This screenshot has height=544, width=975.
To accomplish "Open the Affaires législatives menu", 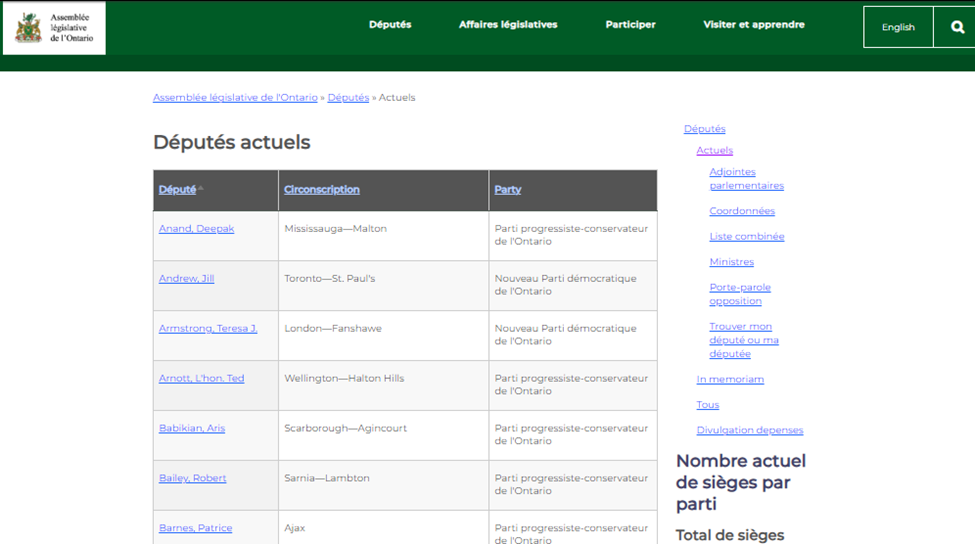I will 508,25.
